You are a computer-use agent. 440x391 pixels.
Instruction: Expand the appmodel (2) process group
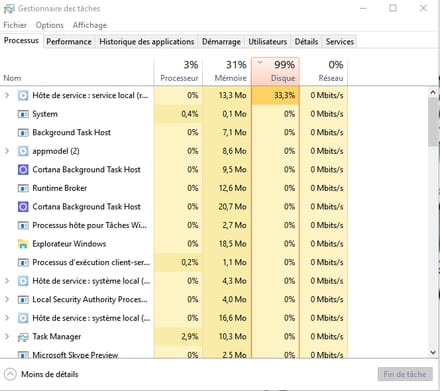[x=7, y=151]
